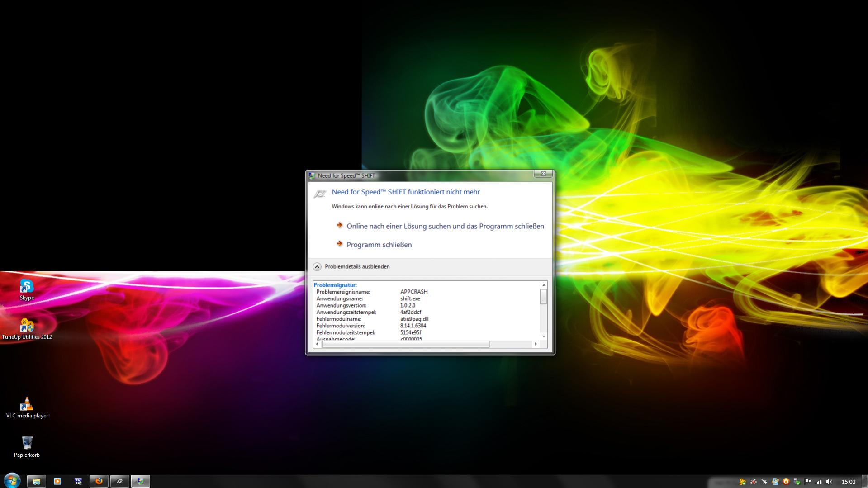868x488 pixels.
Task: Switch to Firefox in the taskbar
Action: pos(99,481)
